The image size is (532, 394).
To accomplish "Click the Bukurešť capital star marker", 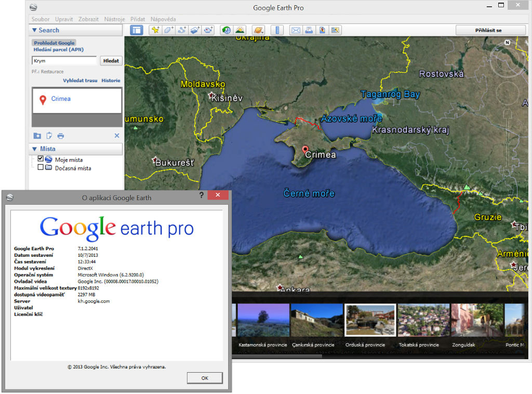I will [155, 160].
